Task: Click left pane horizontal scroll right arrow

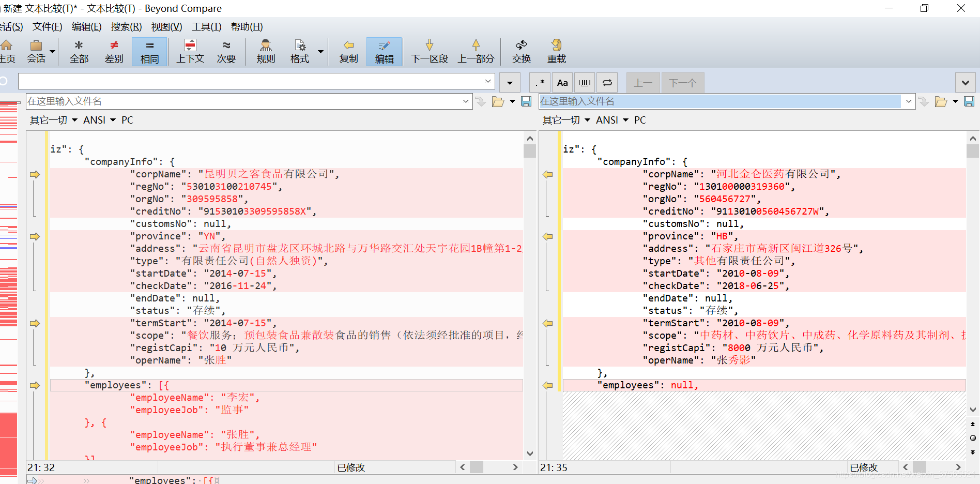Action: 515,467
